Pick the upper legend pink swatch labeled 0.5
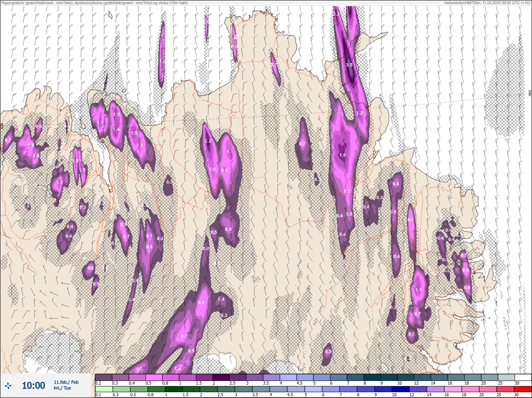The width and height of the screenshot is (532, 398). pyautogui.click(x=154, y=377)
